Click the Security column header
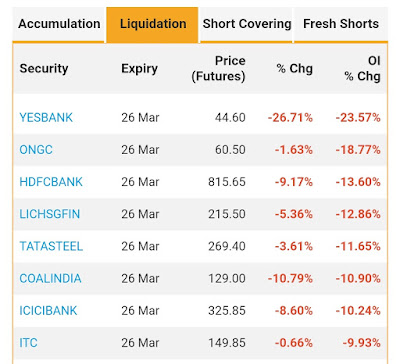Viewport: 400px width, 364px height. 44,69
